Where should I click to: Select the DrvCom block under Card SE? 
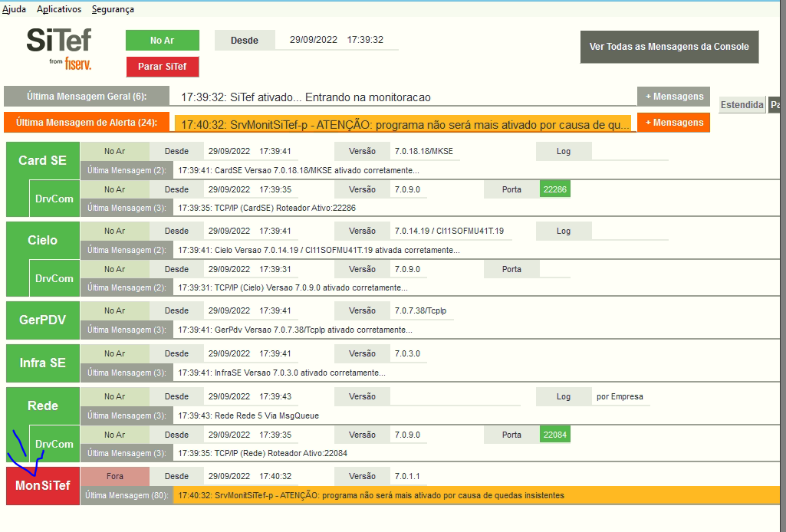[54, 199]
